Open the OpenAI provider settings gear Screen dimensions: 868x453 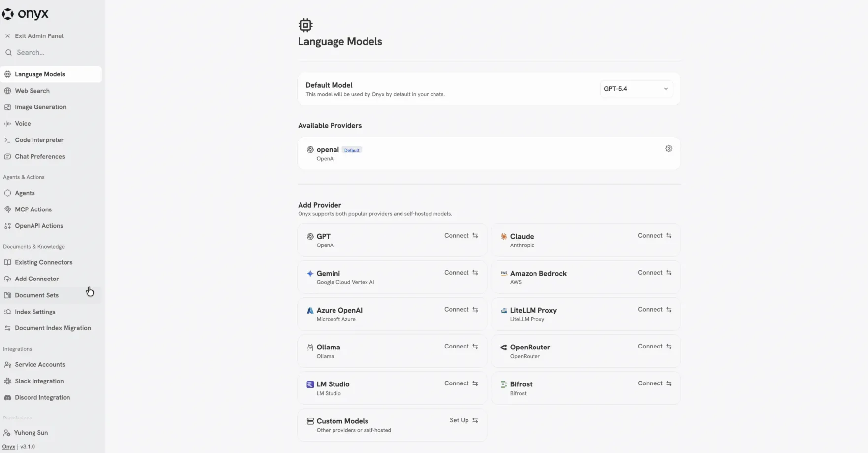pos(668,148)
